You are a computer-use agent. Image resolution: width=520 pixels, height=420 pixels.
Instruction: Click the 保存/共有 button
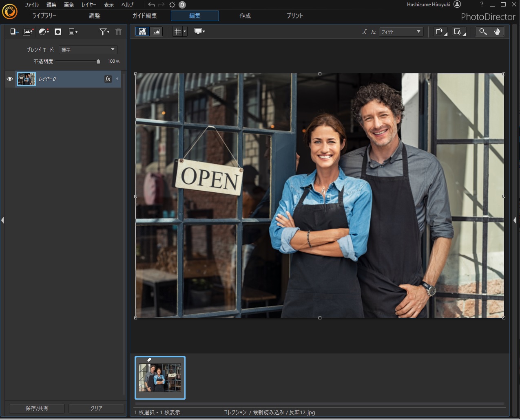pos(37,408)
